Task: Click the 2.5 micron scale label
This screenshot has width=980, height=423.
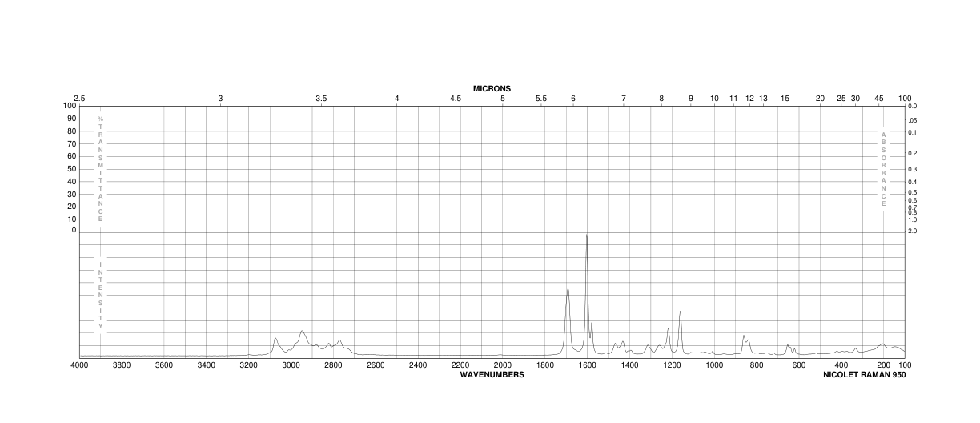Action: [79, 99]
